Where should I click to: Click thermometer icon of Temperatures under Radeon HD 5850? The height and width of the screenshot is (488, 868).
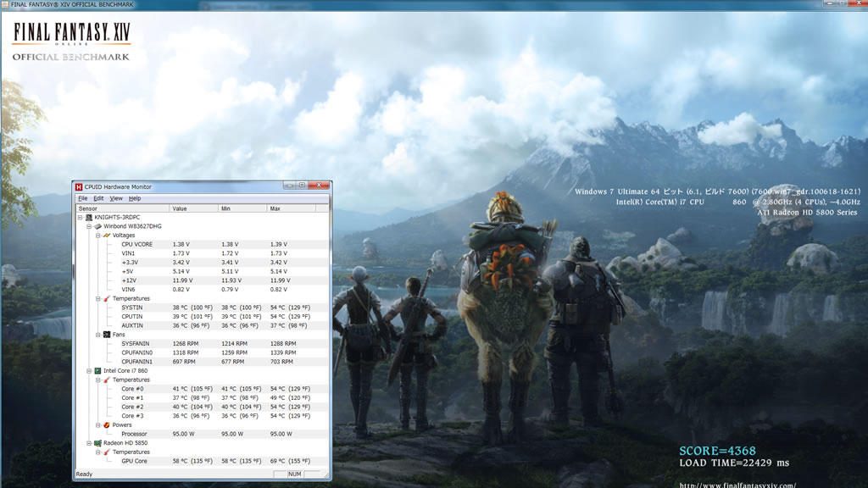(107, 452)
